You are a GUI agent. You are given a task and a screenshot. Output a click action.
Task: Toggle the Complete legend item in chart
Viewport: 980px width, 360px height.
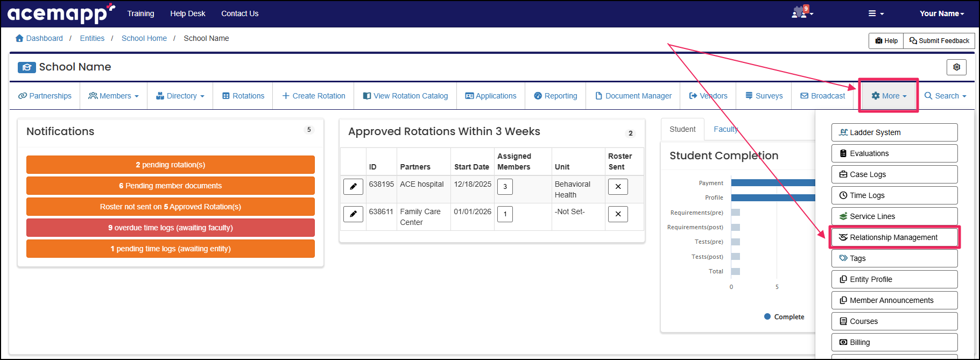tap(784, 317)
